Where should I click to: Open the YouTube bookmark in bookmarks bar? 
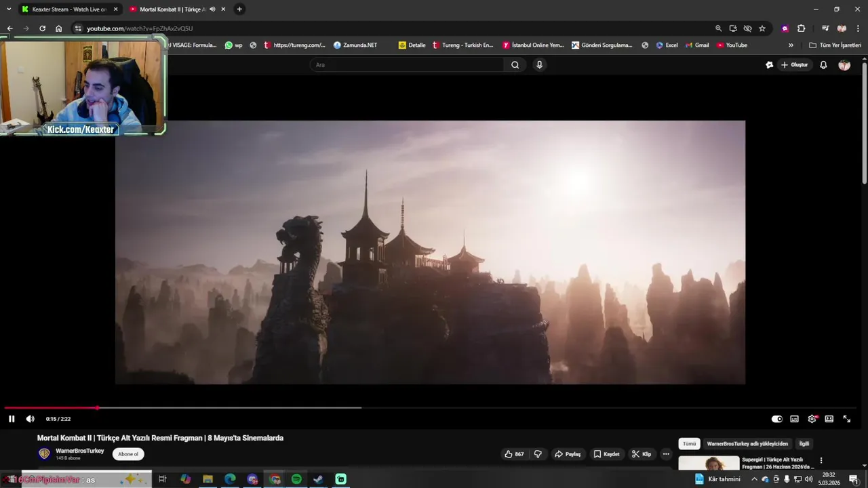pyautogui.click(x=732, y=45)
